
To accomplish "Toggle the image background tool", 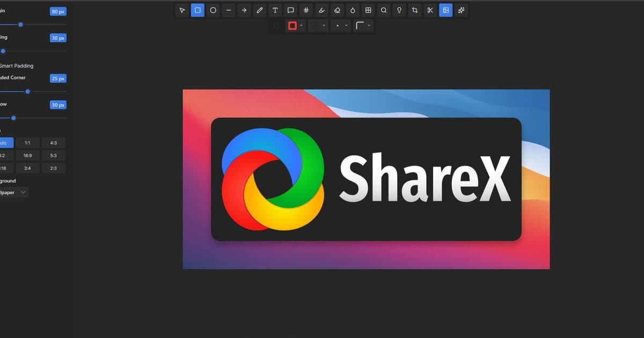I will pyautogui.click(x=445, y=10).
